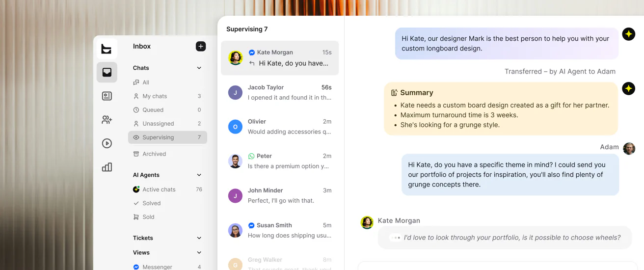Click the Unassigned person icon
Viewport: 644px width, 270px height.
(x=136, y=124)
